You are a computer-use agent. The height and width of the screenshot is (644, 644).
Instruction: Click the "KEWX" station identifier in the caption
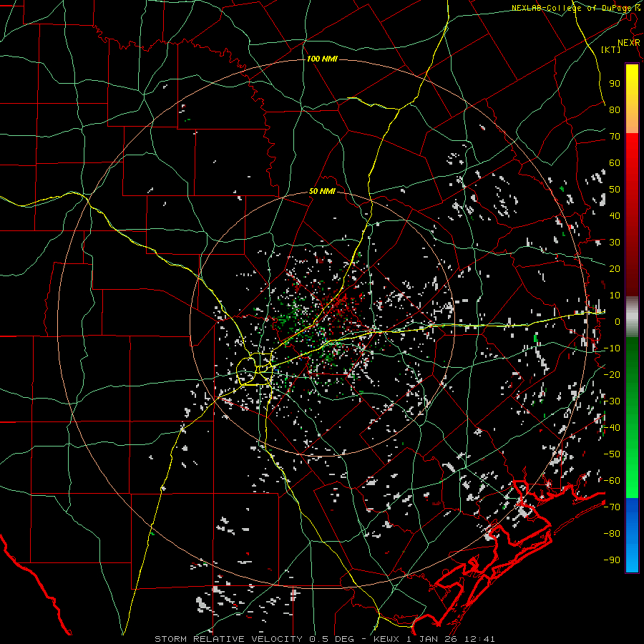pyautogui.click(x=386, y=639)
